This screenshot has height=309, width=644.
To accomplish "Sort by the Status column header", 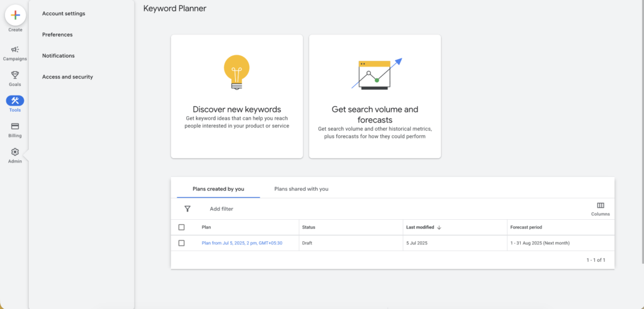I will click(308, 227).
